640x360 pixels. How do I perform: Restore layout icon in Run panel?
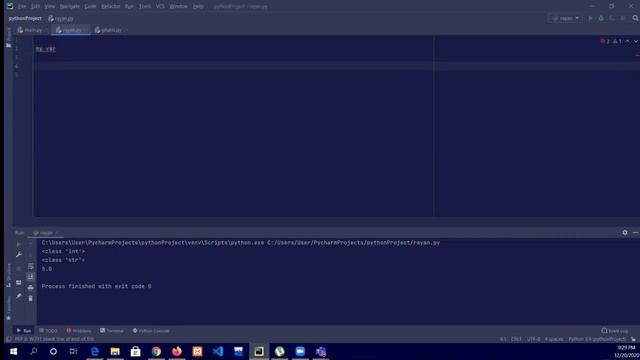(19, 282)
